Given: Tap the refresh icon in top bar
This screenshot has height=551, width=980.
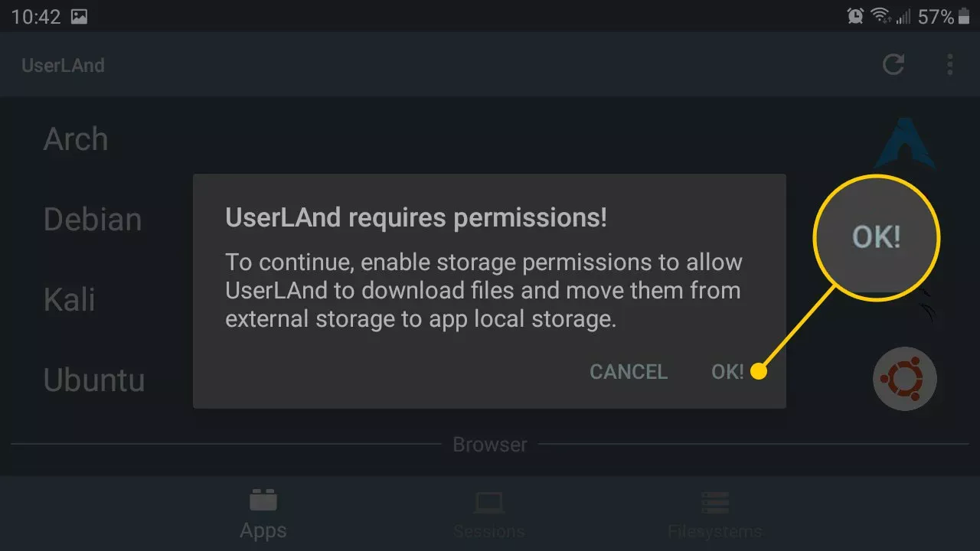Looking at the screenshot, I should 893,64.
